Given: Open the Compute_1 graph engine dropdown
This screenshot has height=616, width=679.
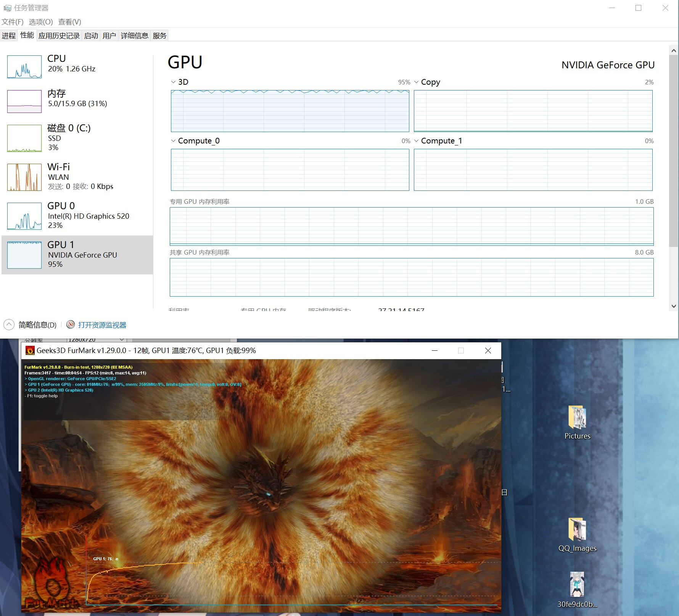Looking at the screenshot, I should click(x=417, y=141).
